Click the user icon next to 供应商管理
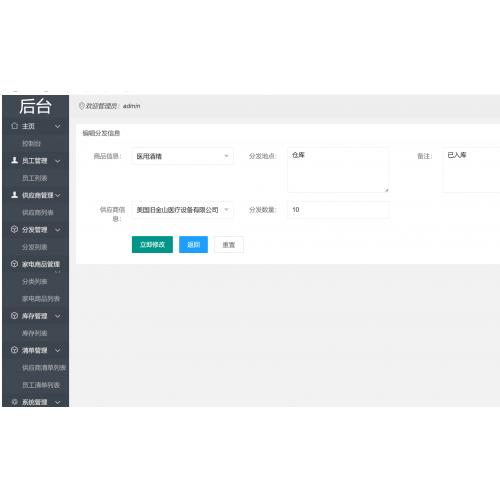This screenshot has width=500, height=500. [x=14, y=195]
